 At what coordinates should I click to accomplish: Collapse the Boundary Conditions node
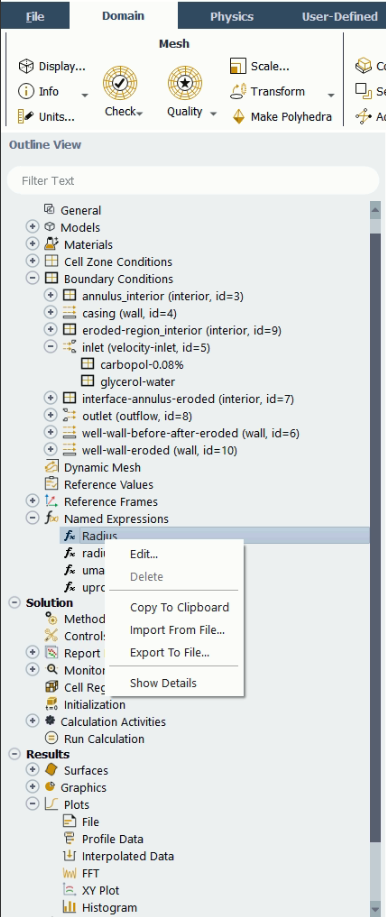(33, 278)
